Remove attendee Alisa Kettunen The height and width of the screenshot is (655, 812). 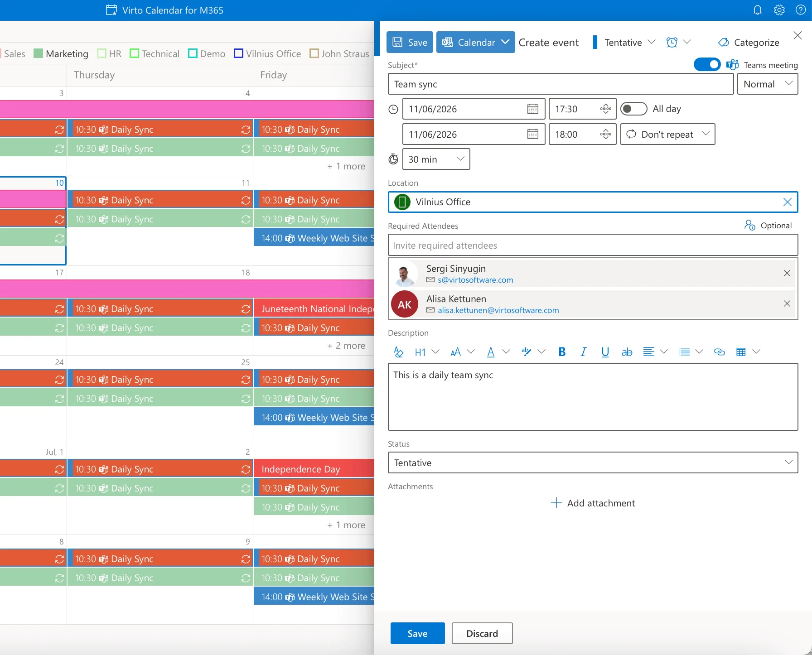pos(787,303)
